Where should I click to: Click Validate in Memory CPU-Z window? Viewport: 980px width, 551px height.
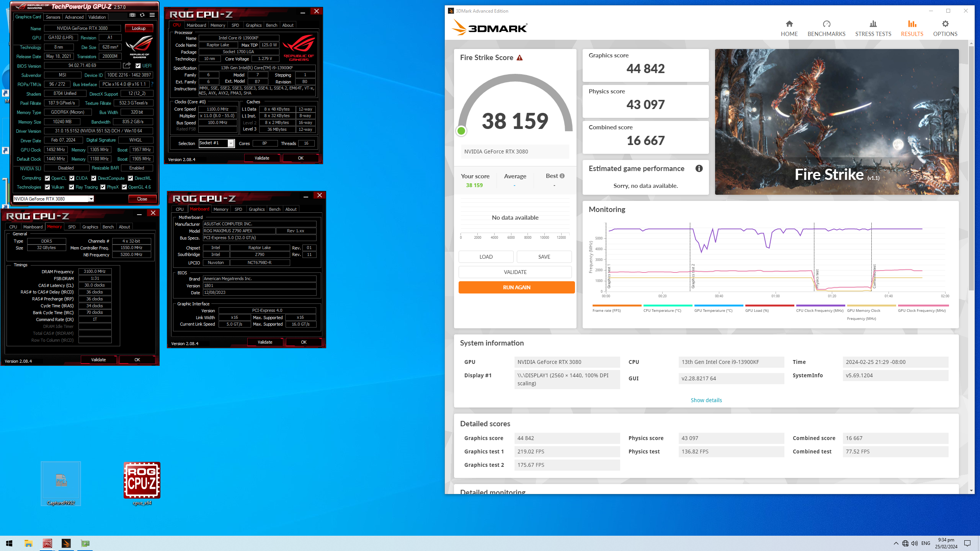(x=98, y=360)
